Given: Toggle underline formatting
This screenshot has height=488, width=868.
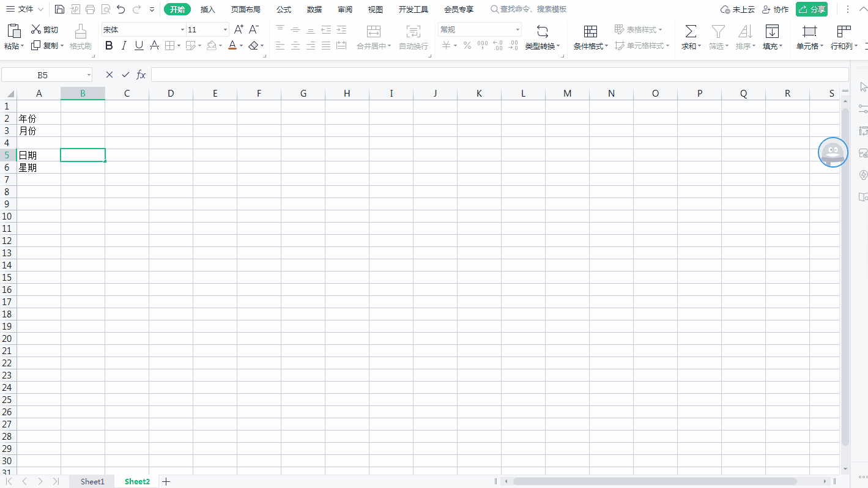Looking at the screenshot, I should 139,45.
